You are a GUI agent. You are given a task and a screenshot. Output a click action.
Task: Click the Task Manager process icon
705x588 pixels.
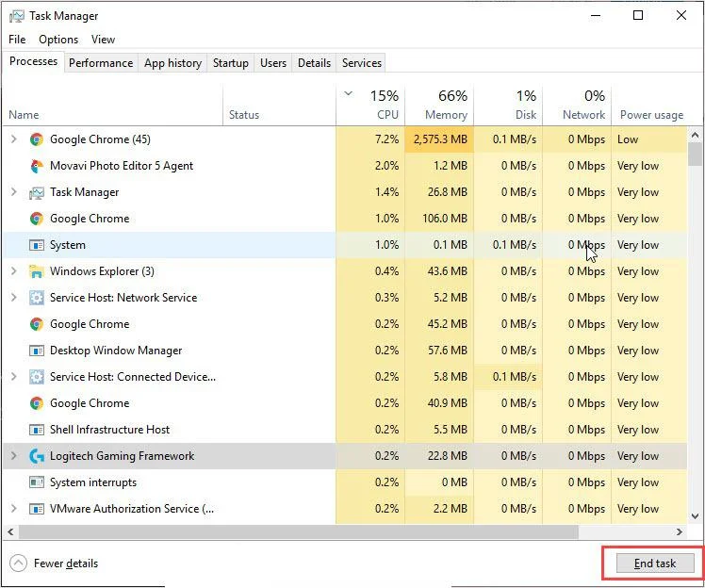[37, 192]
